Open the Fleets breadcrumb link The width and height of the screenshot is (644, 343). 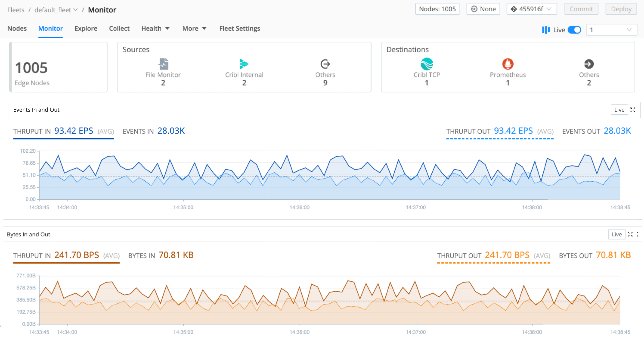(16, 10)
